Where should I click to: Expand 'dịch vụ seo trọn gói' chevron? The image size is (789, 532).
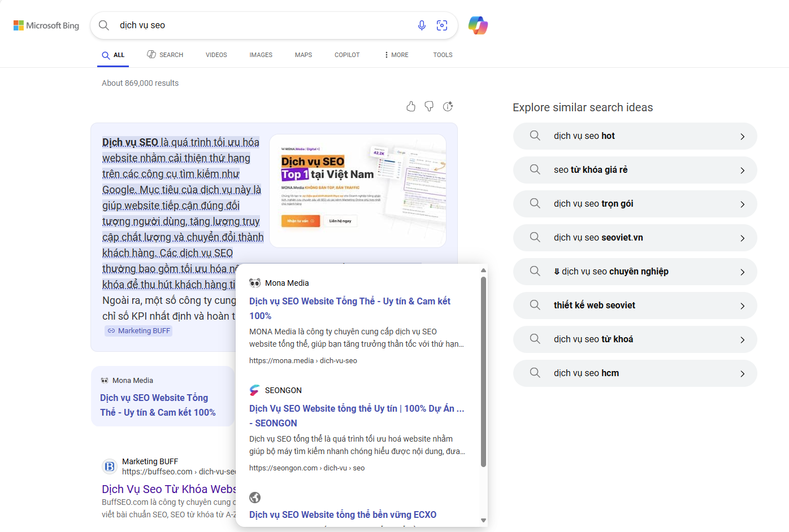pyautogui.click(x=743, y=204)
